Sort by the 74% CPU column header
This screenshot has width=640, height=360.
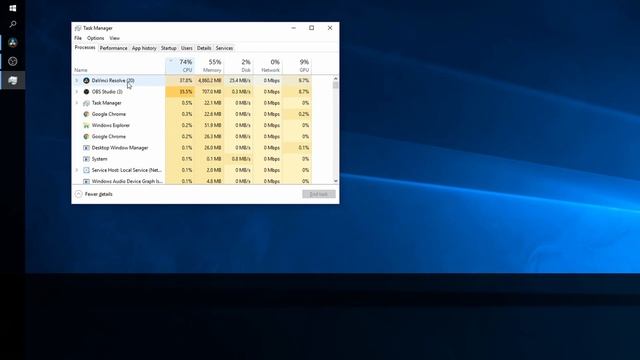click(x=180, y=66)
